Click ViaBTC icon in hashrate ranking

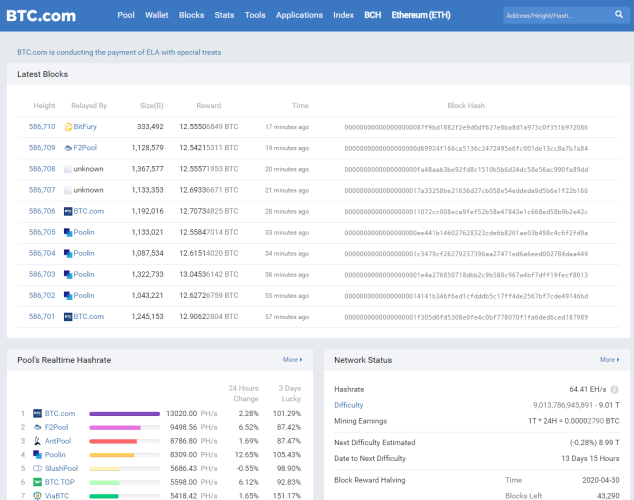tap(37, 496)
